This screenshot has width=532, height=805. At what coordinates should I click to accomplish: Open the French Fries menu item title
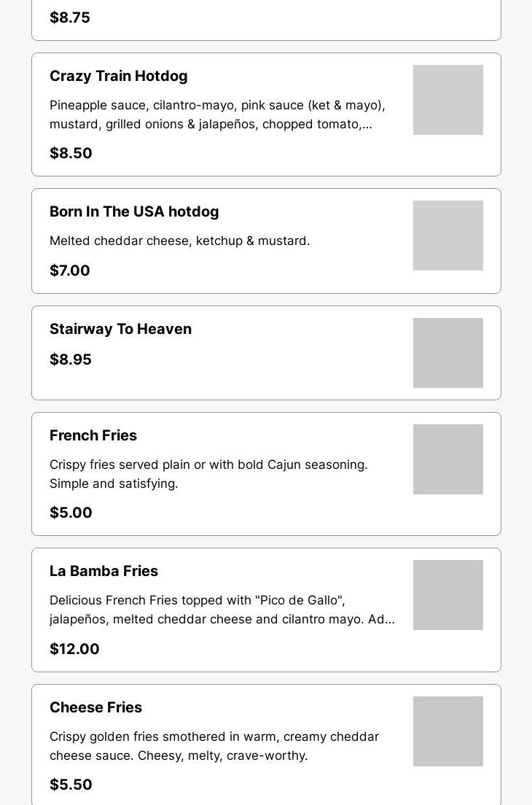point(93,435)
